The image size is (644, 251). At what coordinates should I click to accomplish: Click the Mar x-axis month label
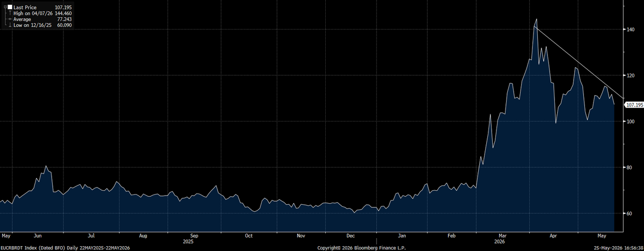[503, 235]
